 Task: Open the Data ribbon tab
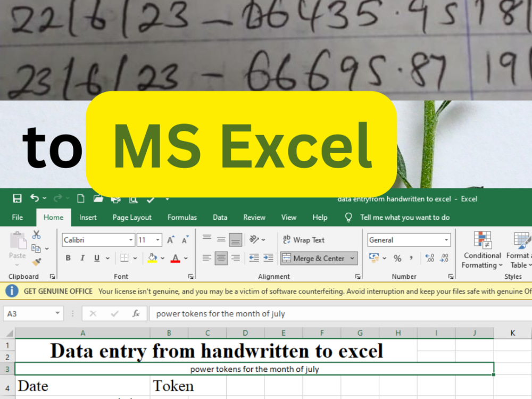click(220, 217)
